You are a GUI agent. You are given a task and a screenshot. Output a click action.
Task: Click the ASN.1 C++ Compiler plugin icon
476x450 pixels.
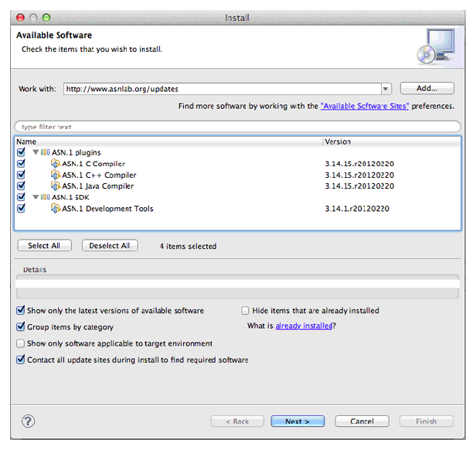coord(55,175)
